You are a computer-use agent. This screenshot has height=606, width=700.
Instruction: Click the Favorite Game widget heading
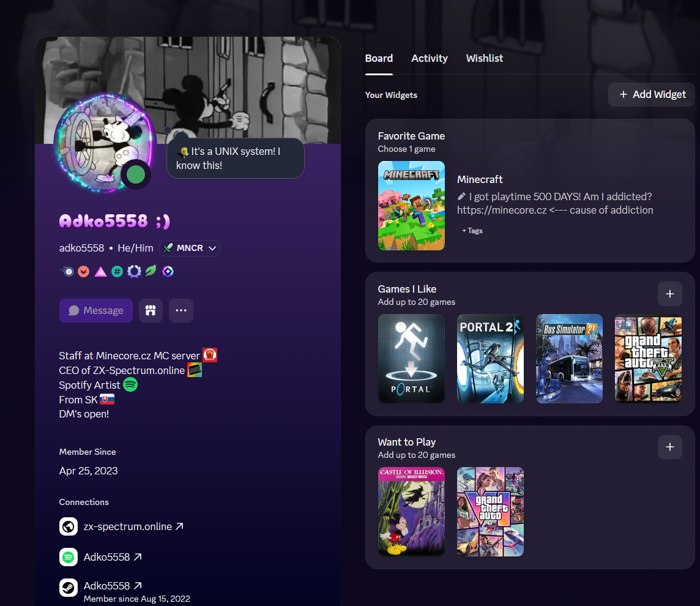click(411, 137)
